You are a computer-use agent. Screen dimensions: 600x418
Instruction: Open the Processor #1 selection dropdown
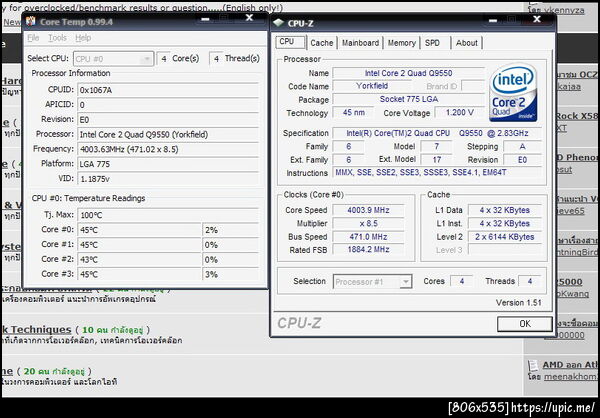[372, 282]
